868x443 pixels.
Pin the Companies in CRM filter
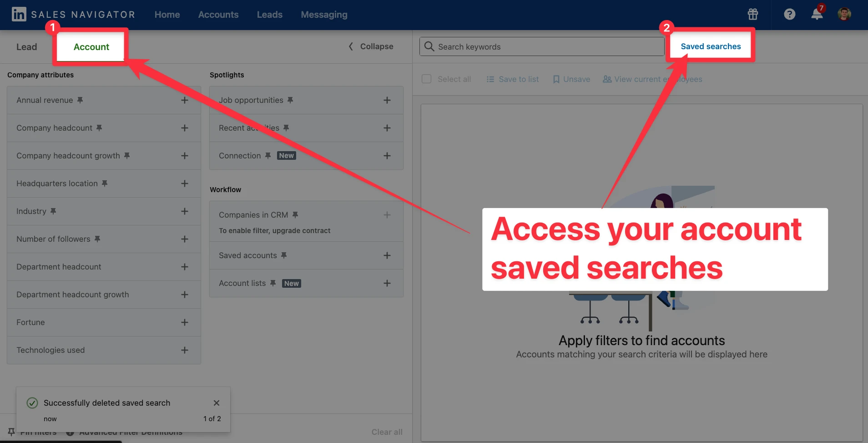pos(295,215)
